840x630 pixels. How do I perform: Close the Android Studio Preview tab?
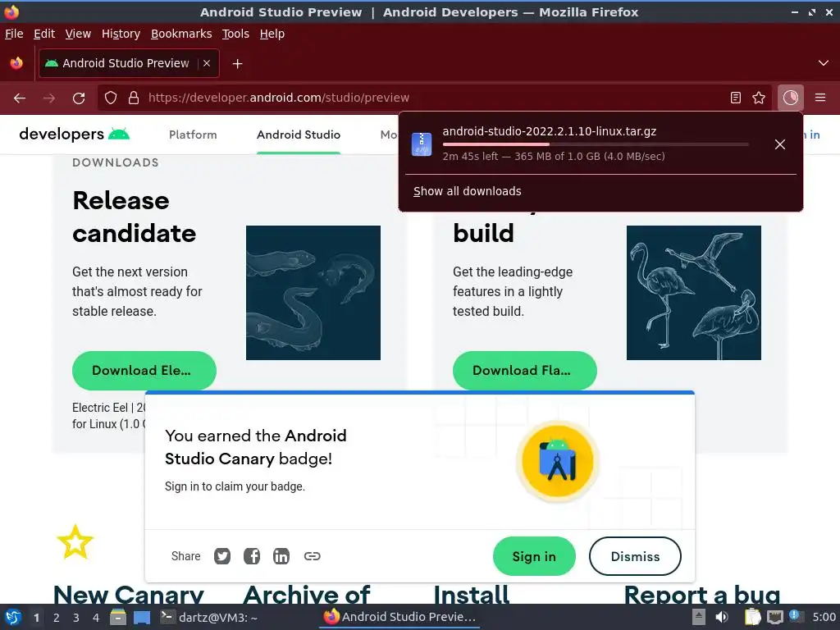click(207, 63)
